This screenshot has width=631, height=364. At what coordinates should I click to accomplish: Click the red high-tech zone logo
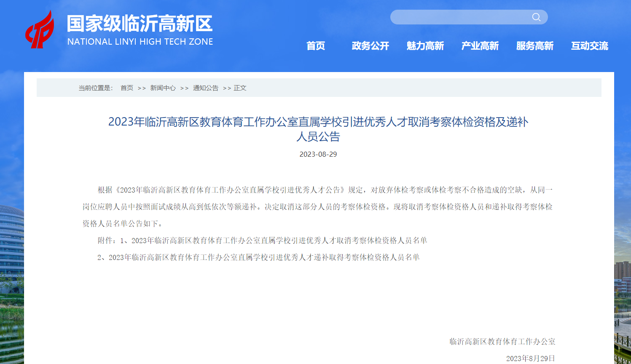click(40, 29)
